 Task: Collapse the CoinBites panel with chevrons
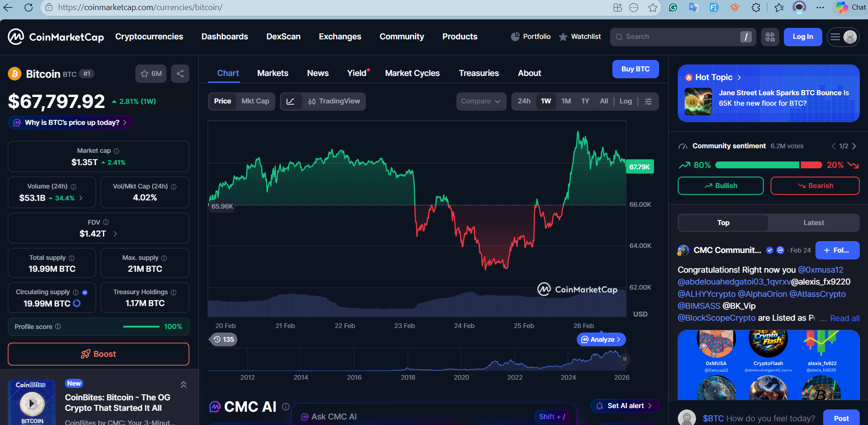pyautogui.click(x=183, y=385)
